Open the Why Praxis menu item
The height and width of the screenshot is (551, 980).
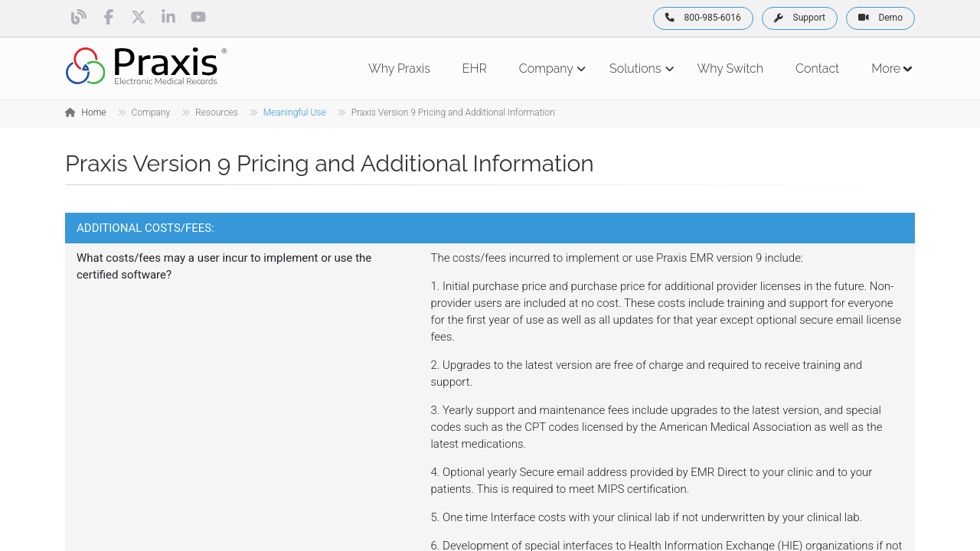[x=399, y=69]
